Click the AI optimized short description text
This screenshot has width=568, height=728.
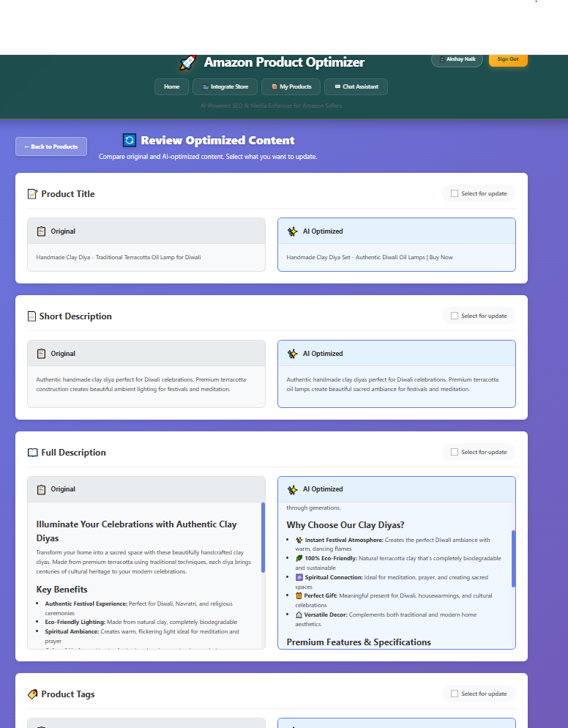click(x=392, y=385)
